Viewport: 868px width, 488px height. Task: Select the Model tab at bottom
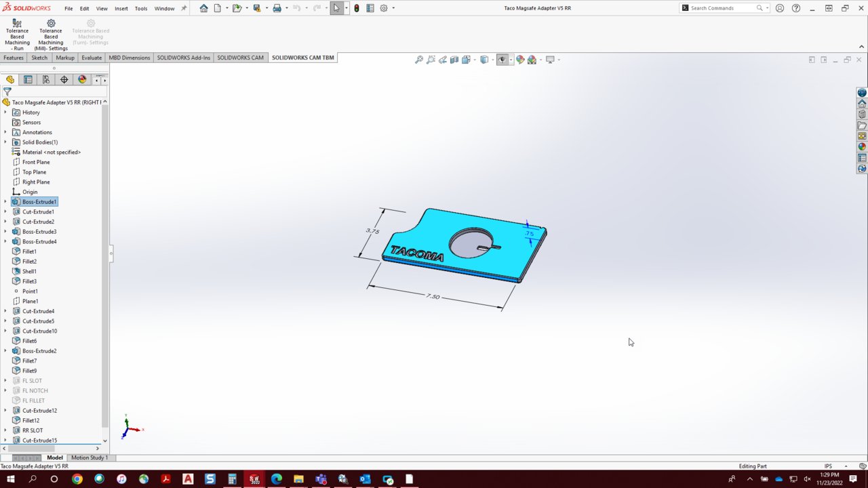pos(54,457)
